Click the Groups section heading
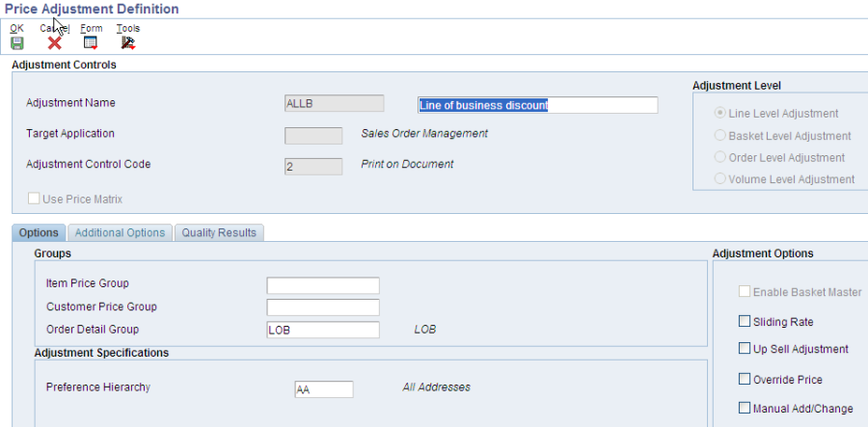This screenshot has height=427, width=868. pos(53,254)
